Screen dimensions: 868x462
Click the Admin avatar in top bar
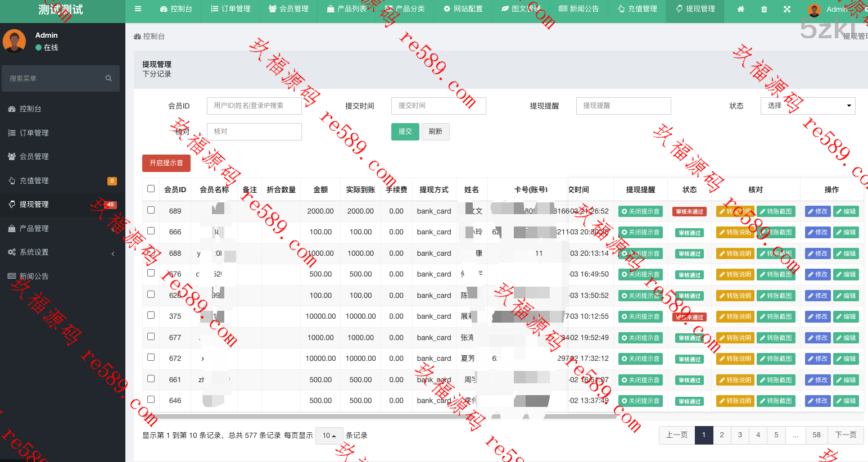[x=814, y=10]
